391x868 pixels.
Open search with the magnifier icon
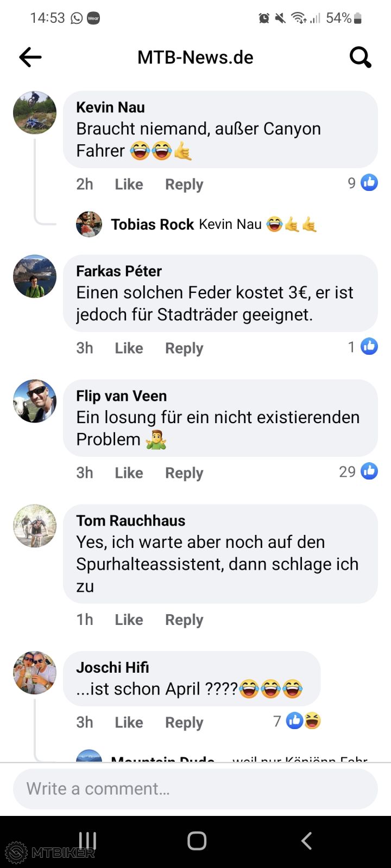coord(360,56)
